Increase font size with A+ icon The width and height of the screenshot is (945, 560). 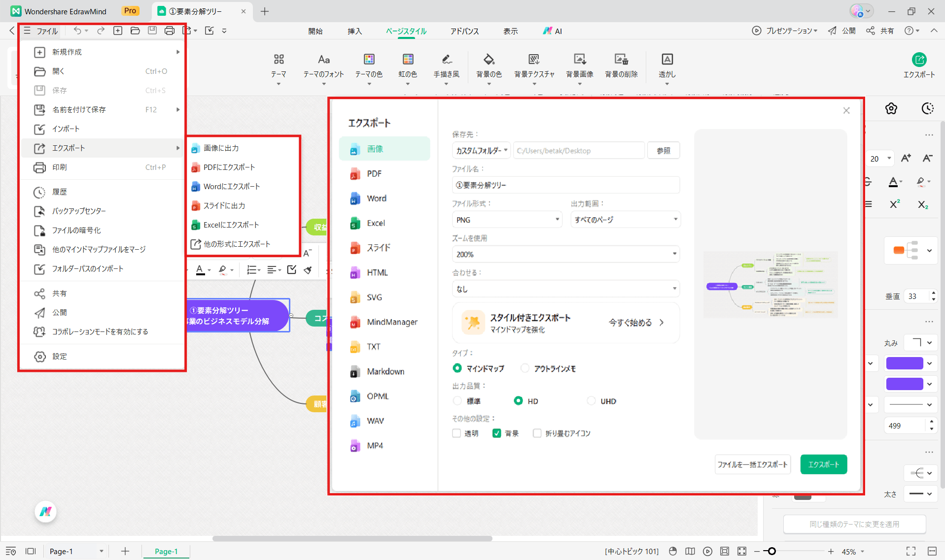(x=906, y=158)
